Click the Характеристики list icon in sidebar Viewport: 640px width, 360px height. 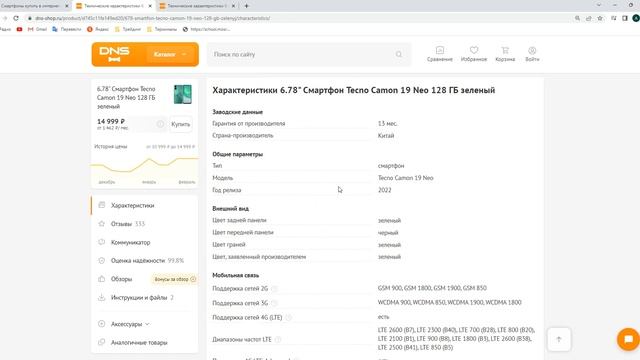pyautogui.click(x=102, y=205)
